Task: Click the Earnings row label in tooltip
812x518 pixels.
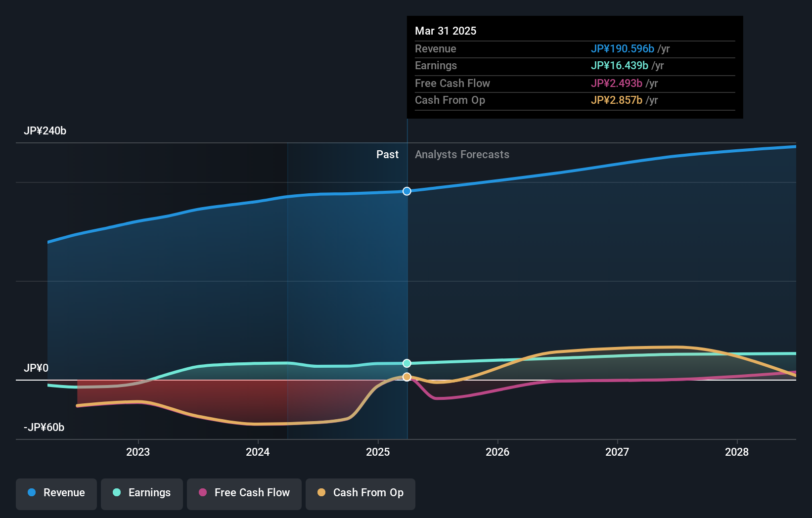Action: coord(436,65)
